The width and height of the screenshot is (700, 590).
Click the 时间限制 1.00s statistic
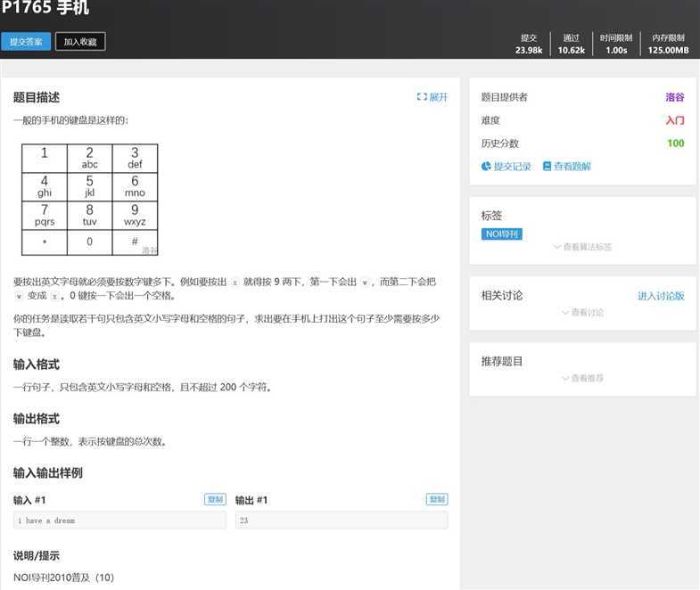click(616, 45)
